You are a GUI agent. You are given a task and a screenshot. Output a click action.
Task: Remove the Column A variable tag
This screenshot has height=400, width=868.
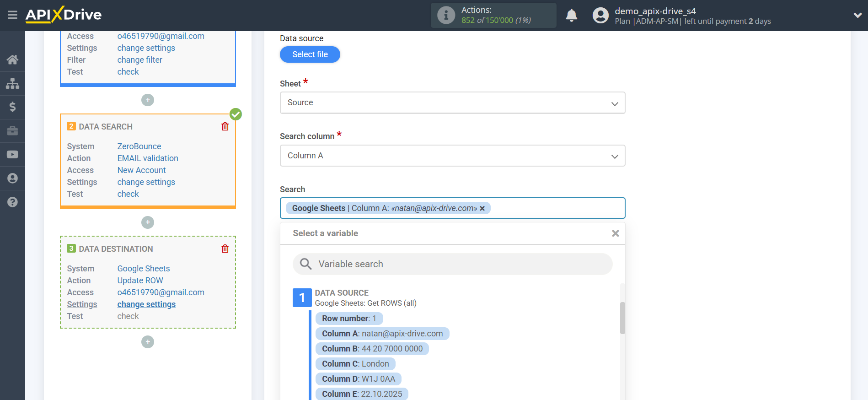[x=482, y=208]
